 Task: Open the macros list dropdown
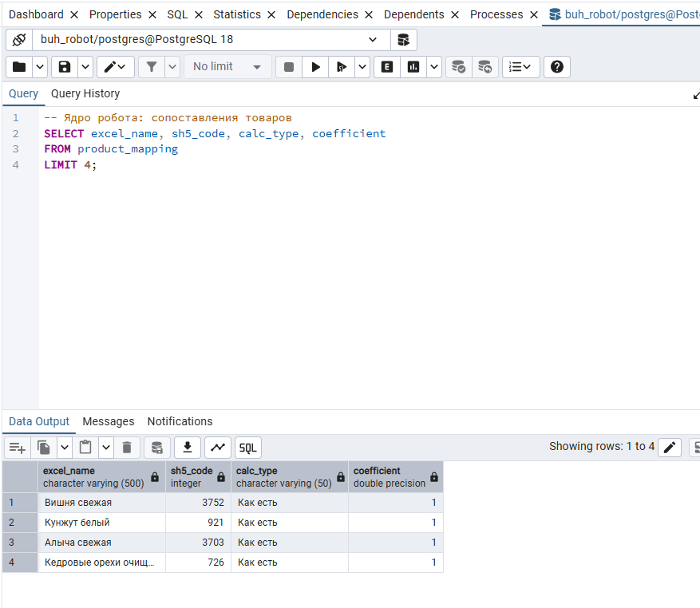click(520, 67)
